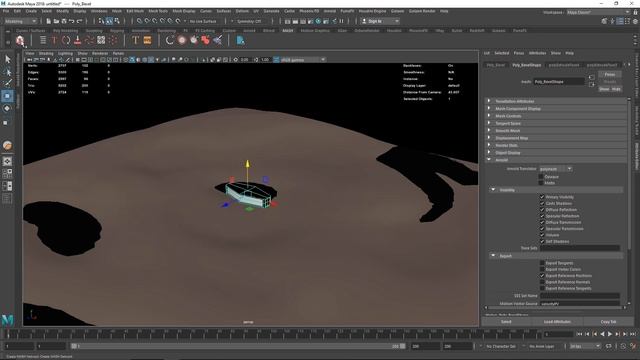Click the orange rectangular icon beside the T
This screenshot has width=640, height=360.
[147, 40]
